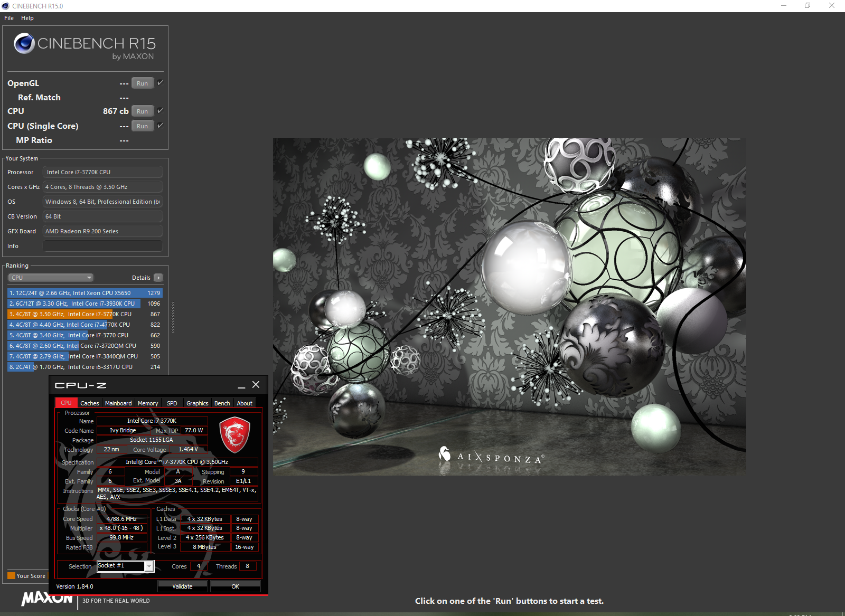Switch to the Mainboard tab in CPU-Z

118,403
